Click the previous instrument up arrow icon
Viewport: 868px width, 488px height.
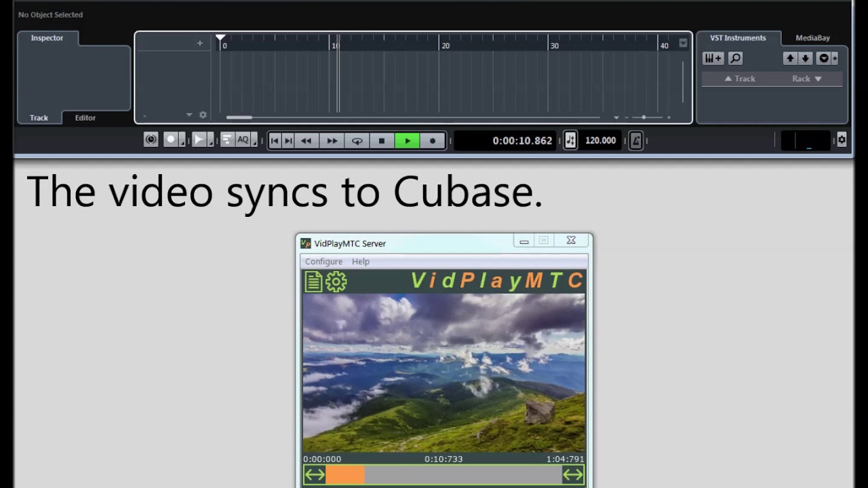coord(790,58)
